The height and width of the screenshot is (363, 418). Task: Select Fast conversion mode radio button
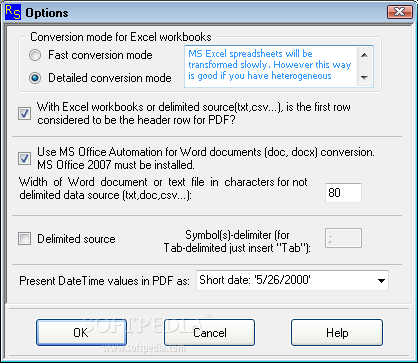35,55
